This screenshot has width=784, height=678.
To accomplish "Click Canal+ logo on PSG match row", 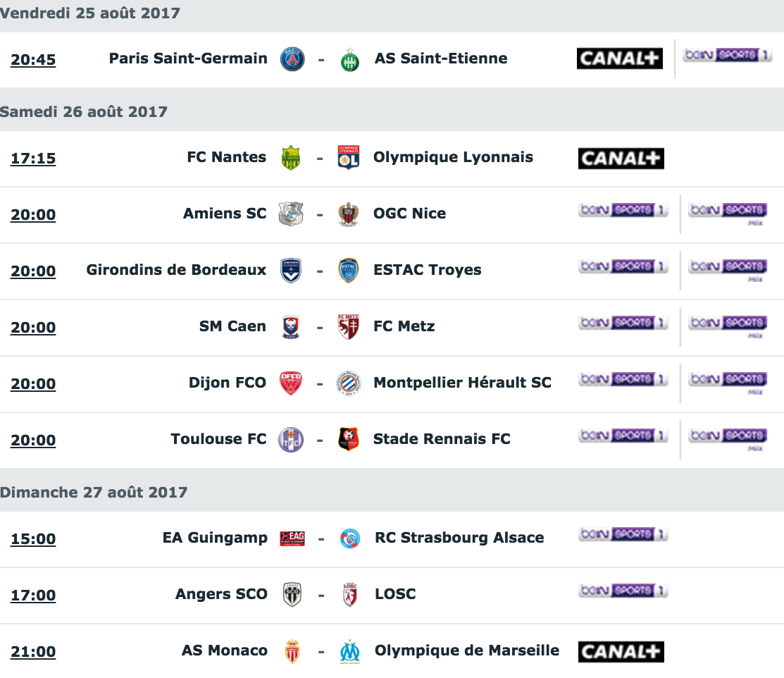I will pyautogui.click(x=620, y=58).
